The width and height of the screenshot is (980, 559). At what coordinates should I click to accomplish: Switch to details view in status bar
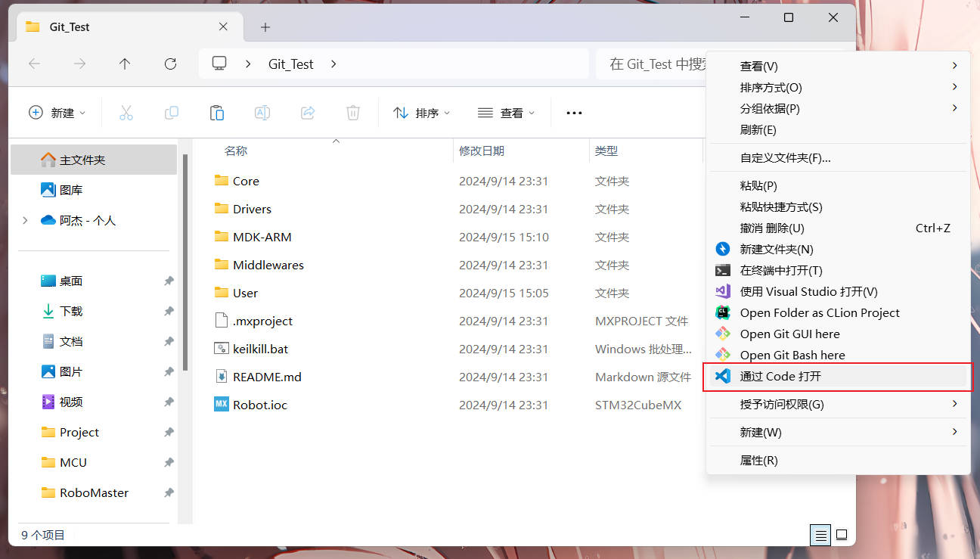pos(820,535)
